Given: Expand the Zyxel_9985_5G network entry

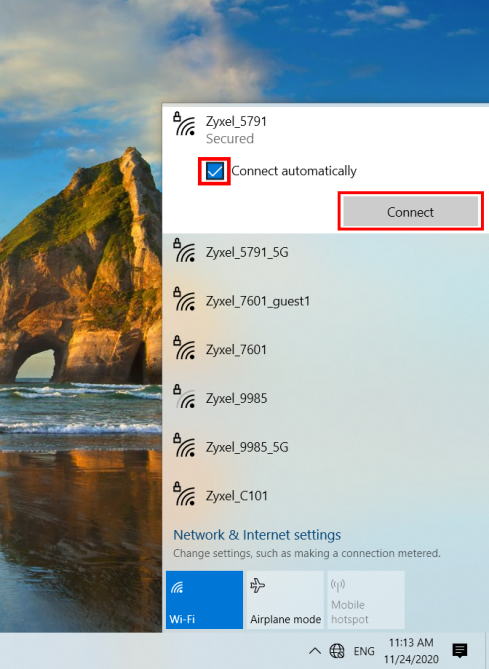Looking at the screenshot, I should [x=326, y=447].
